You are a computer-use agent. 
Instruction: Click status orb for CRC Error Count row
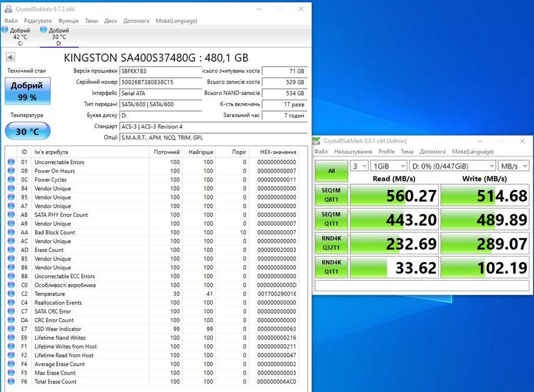pyautogui.click(x=11, y=320)
